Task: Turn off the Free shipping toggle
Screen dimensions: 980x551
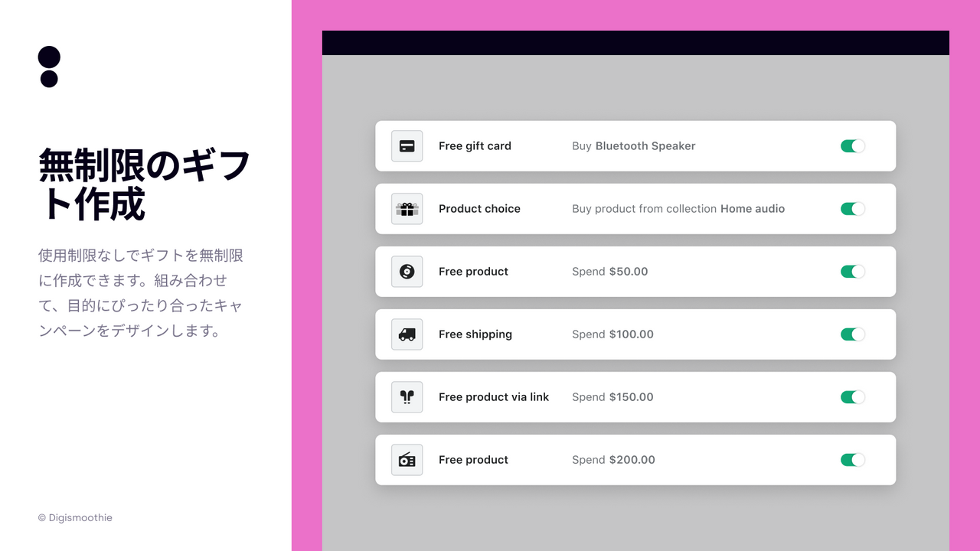Action: pyautogui.click(x=853, y=334)
